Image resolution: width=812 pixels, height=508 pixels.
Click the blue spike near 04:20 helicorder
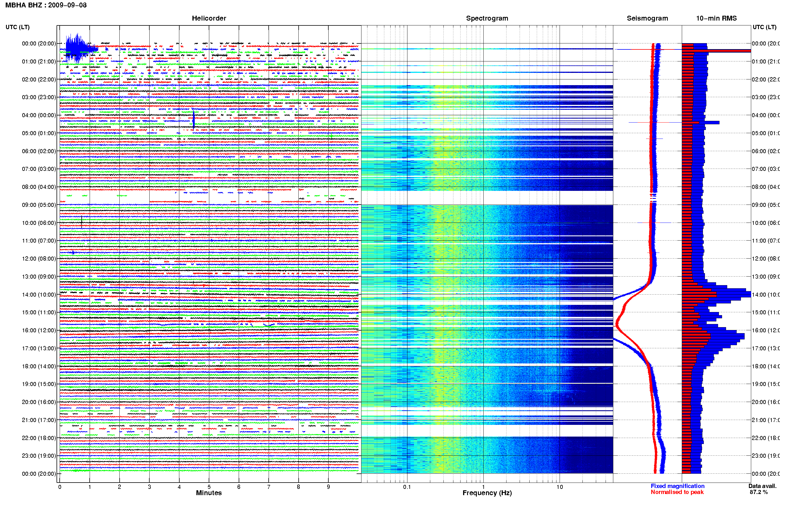(x=194, y=120)
